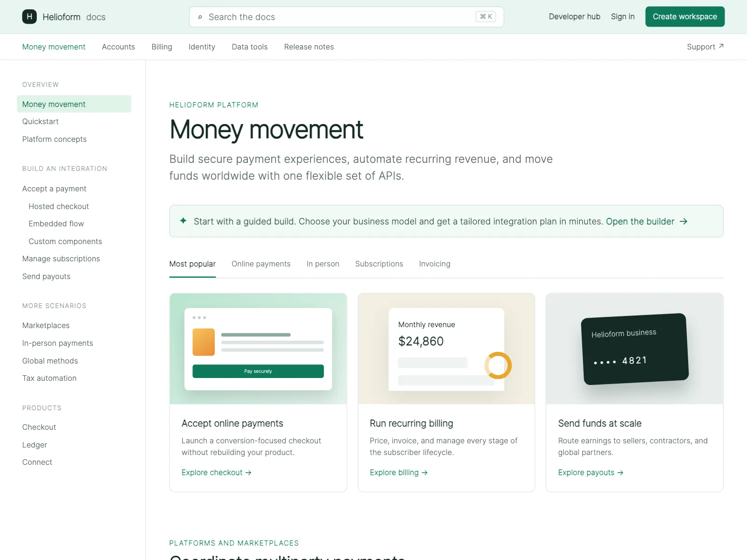Open the Developer hub link
Screen dimensions: 747x560
click(x=574, y=17)
